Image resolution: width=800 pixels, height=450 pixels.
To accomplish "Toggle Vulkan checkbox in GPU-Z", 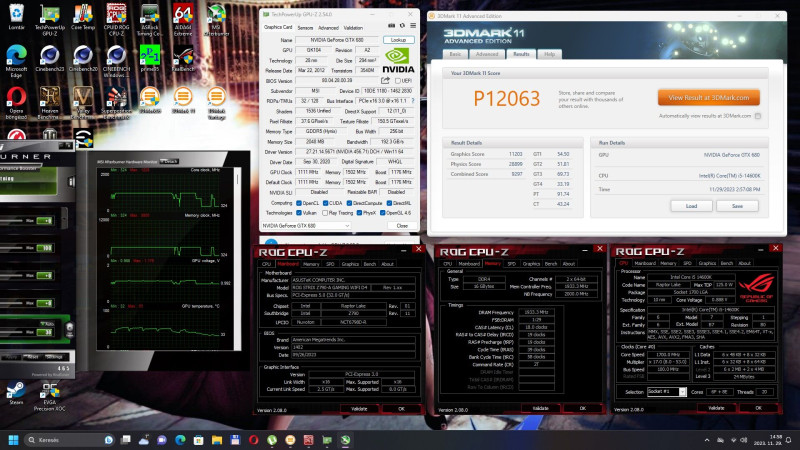I will point(299,213).
